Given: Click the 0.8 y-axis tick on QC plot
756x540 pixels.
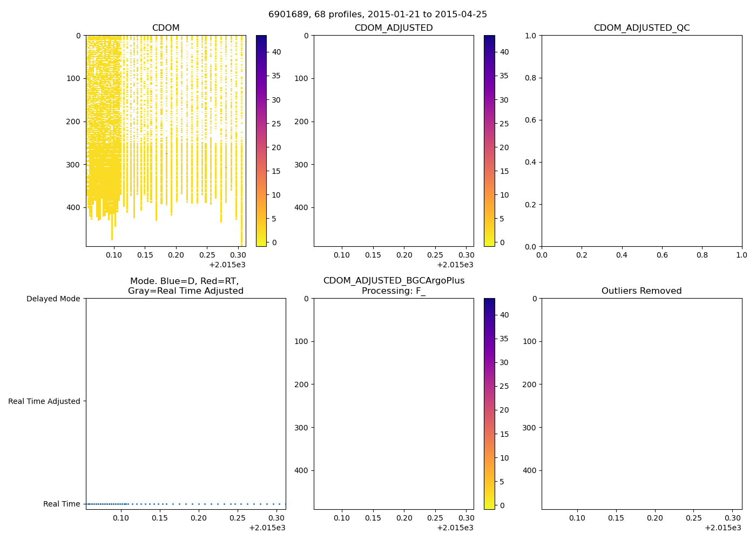Looking at the screenshot, I should pos(531,78).
